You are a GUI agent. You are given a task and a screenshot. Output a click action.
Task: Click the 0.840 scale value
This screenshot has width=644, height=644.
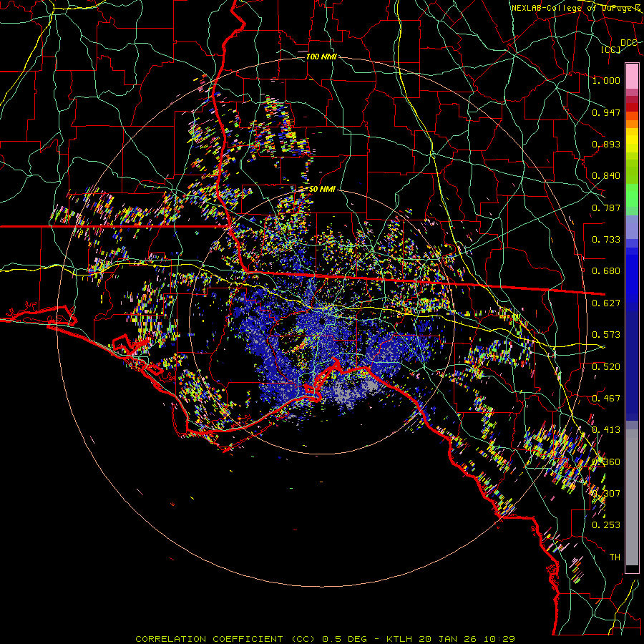[606, 176]
